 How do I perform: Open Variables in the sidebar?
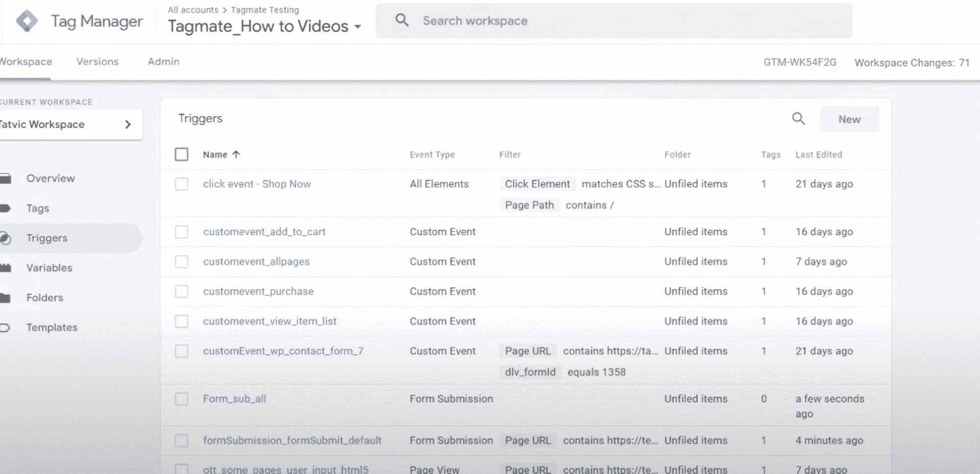pos(49,268)
